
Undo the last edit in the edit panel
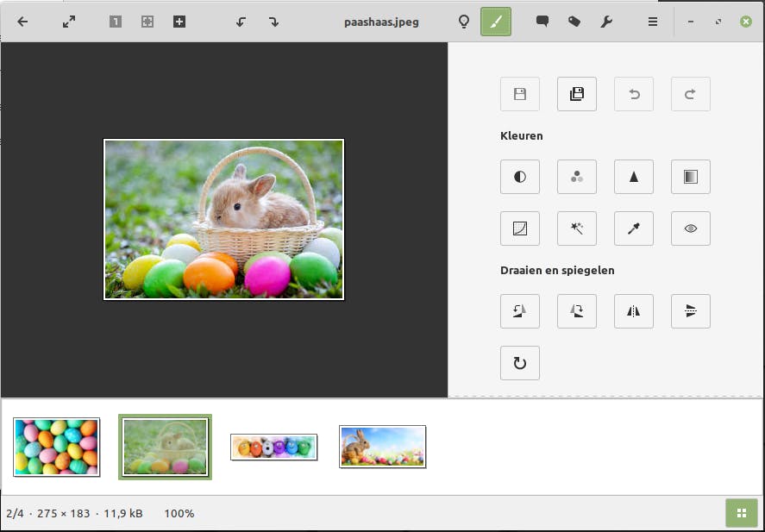[634, 94]
